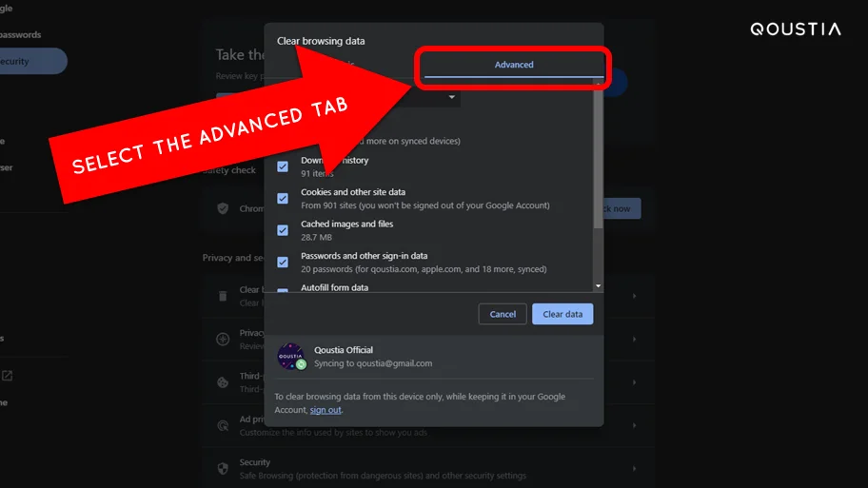This screenshot has height=488, width=868.
Task: Expand the Ad privacy row chevron
Action: (x=635, y=425)
